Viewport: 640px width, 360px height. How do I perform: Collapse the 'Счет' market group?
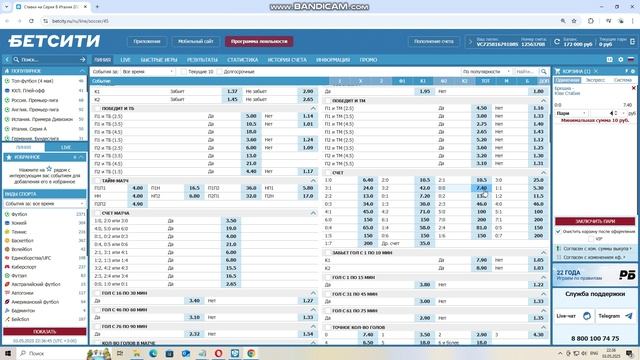(x=543, y=173)
